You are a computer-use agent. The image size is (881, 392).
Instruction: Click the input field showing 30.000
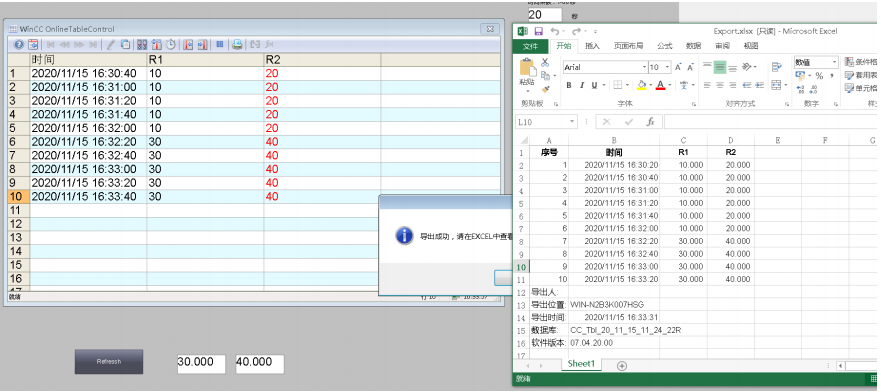pos(201,363)
